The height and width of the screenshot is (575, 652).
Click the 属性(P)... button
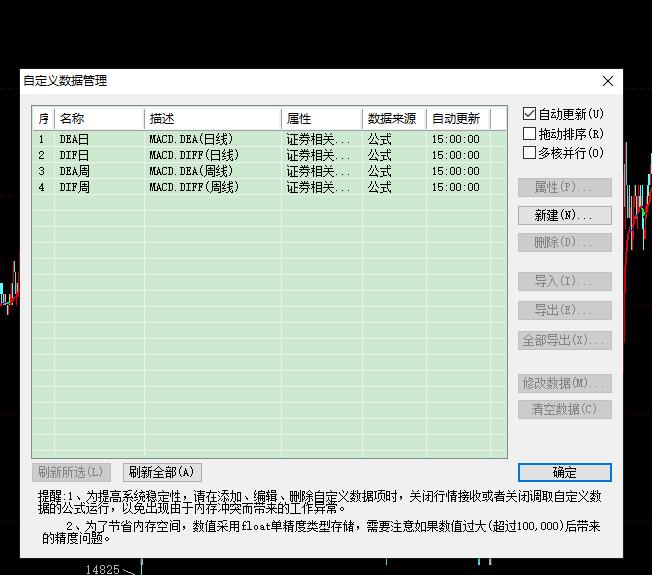pyautogui.click(x=564, y=188)
